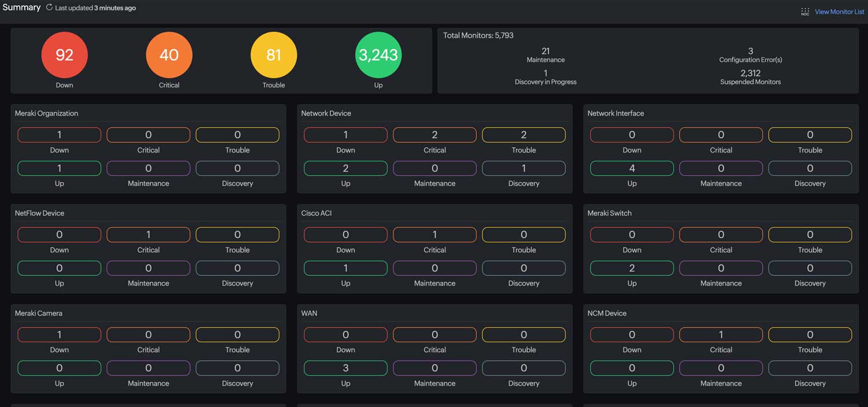
Task: Click WAN Up count pill
Action: tap(345, 368)
